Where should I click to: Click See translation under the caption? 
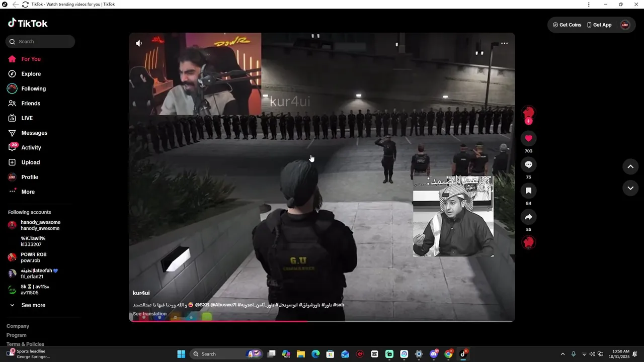149,314
